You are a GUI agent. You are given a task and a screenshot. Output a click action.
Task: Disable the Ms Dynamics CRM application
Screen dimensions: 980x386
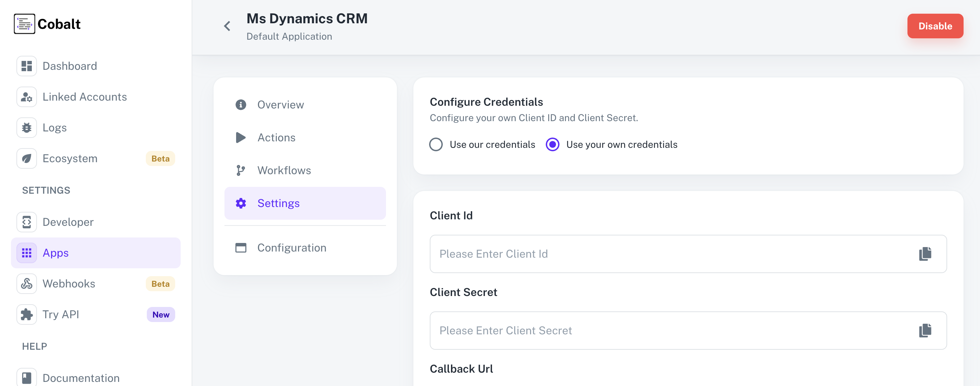936,26
